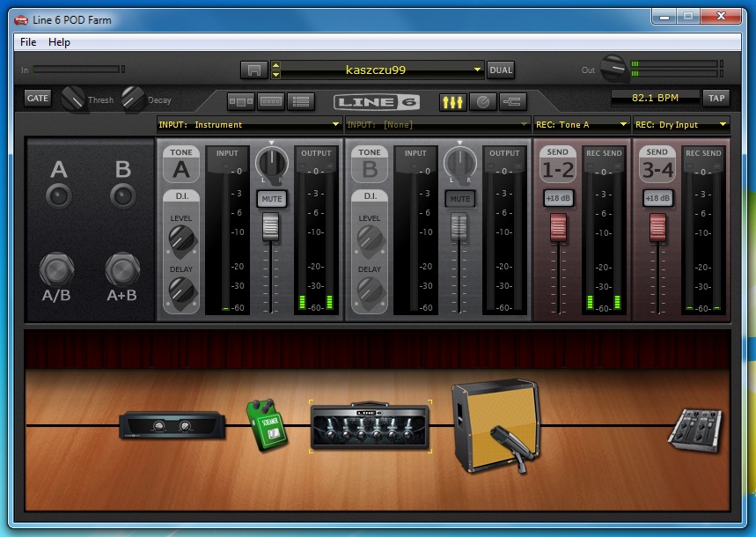Click the 82.1 BPM tempo field
This screenshot has width=756, height=537.
(x=655, y=98)
